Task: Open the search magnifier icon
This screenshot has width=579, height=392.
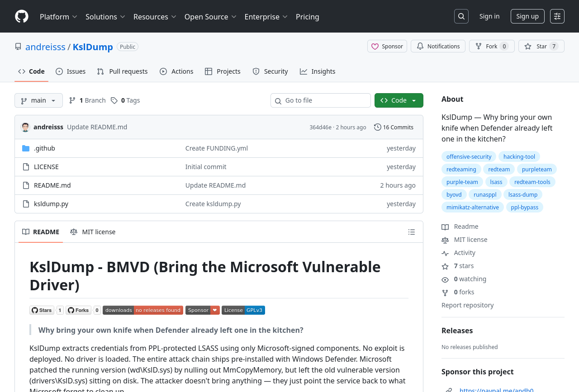Action: (x=461, y=16)
